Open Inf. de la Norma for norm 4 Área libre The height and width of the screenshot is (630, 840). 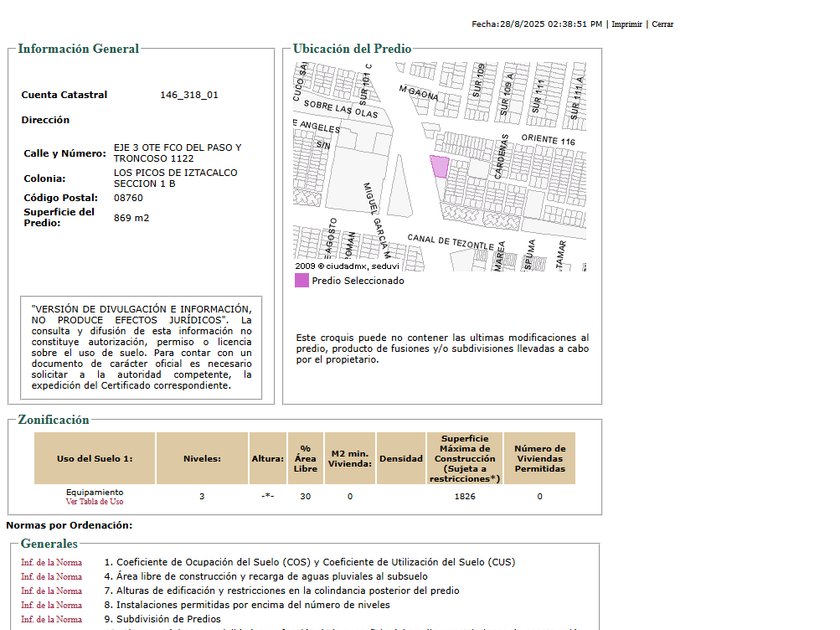coord(51,576)
